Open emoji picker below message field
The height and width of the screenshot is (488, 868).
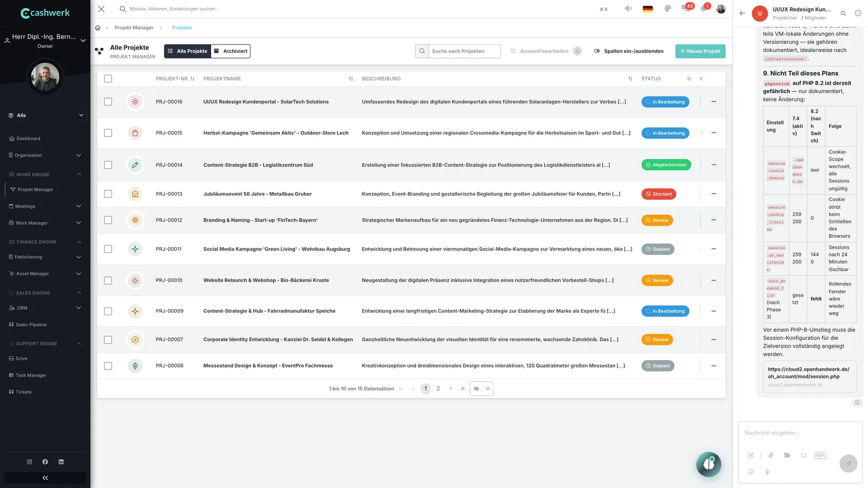coord(751,472)
